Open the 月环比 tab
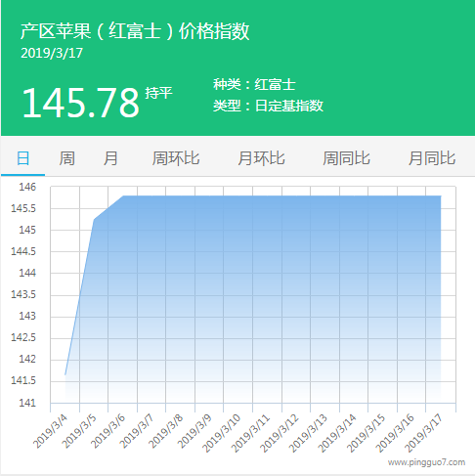The image size is (475, 476). tap(261, 158)
